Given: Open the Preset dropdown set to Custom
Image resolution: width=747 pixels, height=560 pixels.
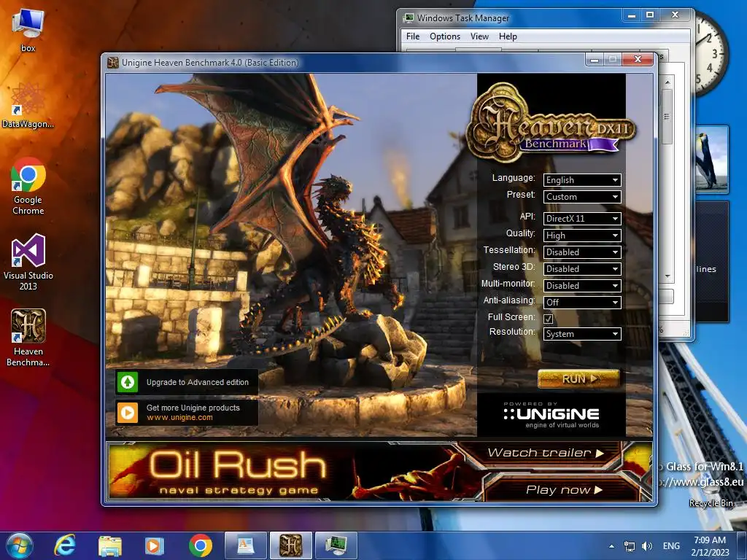Looking at the screenshot, I should click(582, 197).
